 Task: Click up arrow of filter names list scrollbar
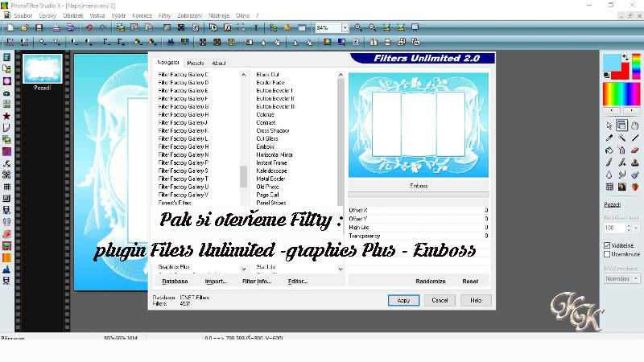tap(341, 75)
